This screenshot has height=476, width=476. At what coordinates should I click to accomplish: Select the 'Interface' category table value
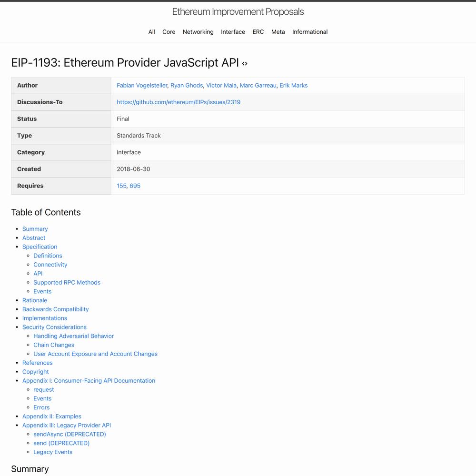(x=129, y=152)
